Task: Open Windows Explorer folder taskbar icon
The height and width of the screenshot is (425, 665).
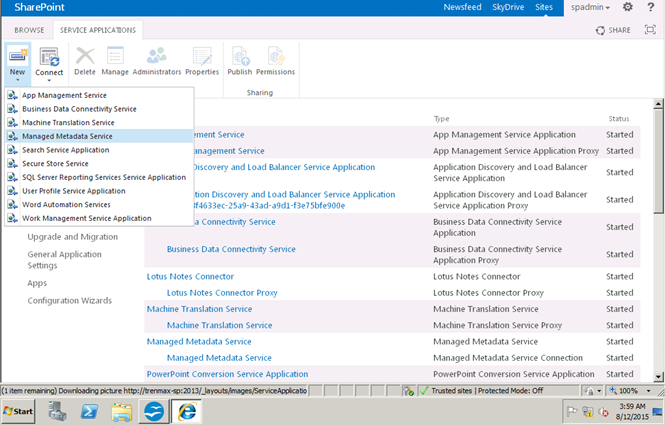Action: point(121,411)
